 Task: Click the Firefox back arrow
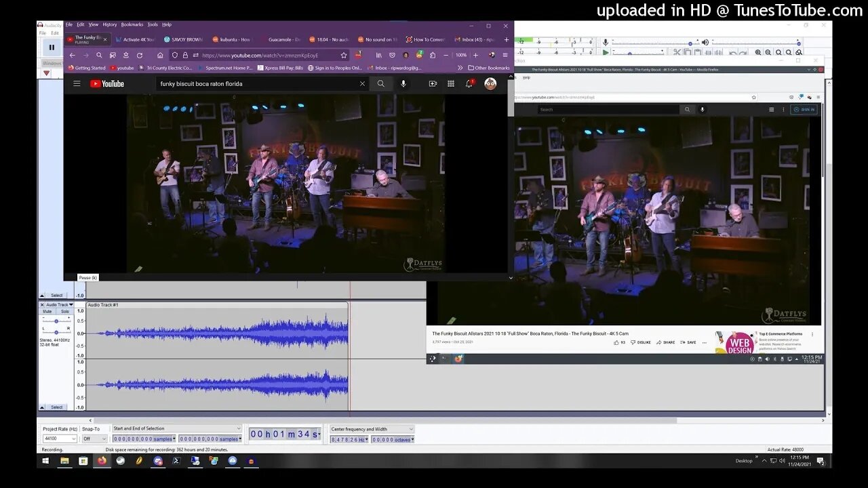[73, 56]
